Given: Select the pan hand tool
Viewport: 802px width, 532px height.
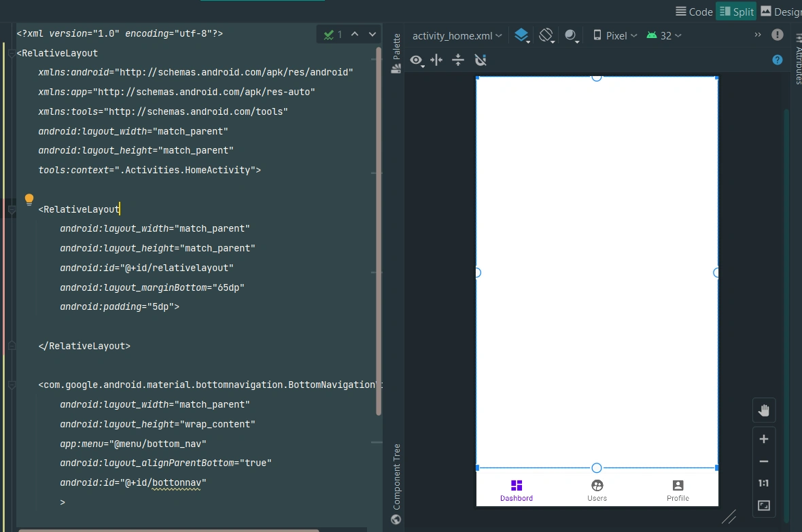Looking at the screenshot, I should (764, 410).
